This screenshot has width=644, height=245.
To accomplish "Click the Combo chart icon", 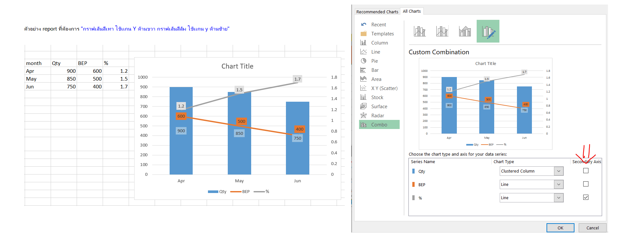I will [x=364, y=124].
